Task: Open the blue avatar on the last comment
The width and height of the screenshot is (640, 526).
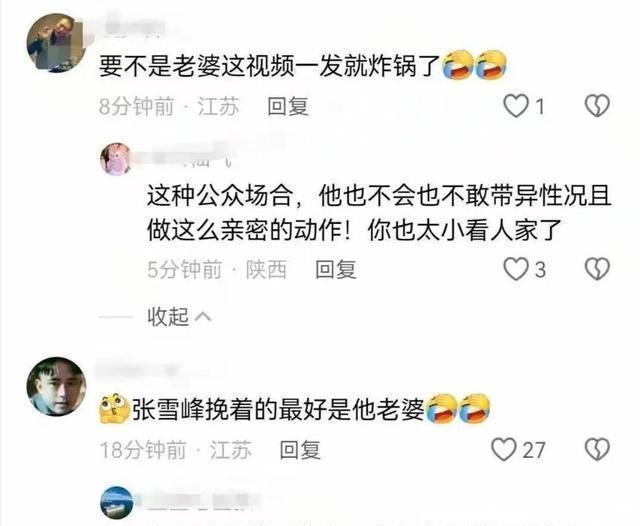Action: coord(117,502)
